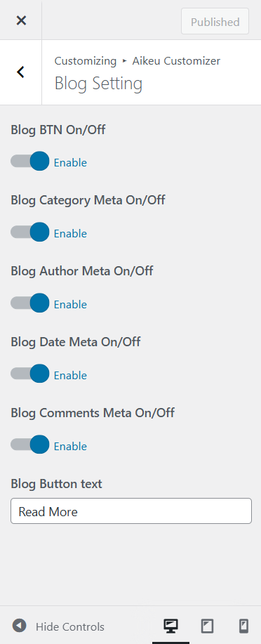Click Enable label under Blog BTN On/Off
The width and height of the screenshot is (261, 644).
[71, 163]
